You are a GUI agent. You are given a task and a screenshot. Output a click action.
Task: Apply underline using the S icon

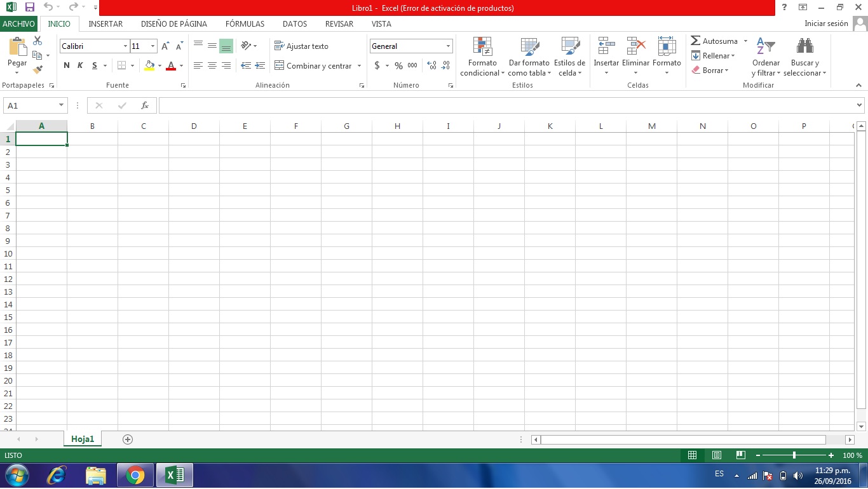tap(93, 65)
